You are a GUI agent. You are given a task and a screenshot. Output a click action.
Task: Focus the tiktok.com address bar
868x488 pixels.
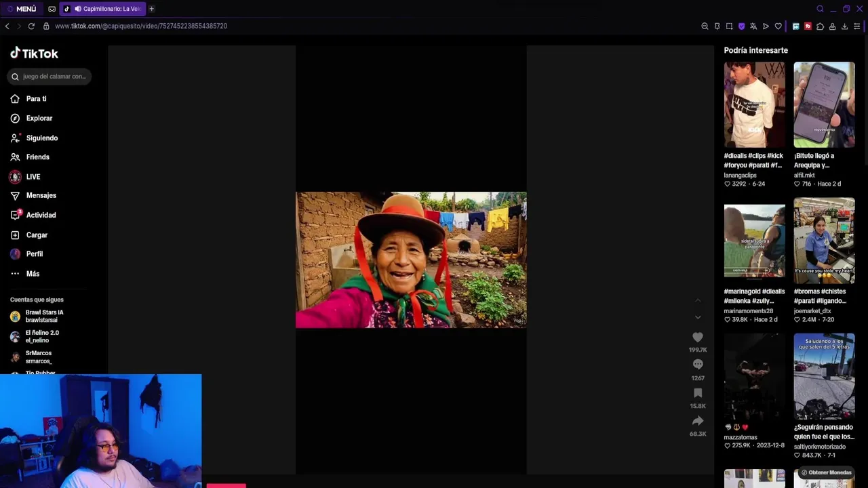(141, 26)
